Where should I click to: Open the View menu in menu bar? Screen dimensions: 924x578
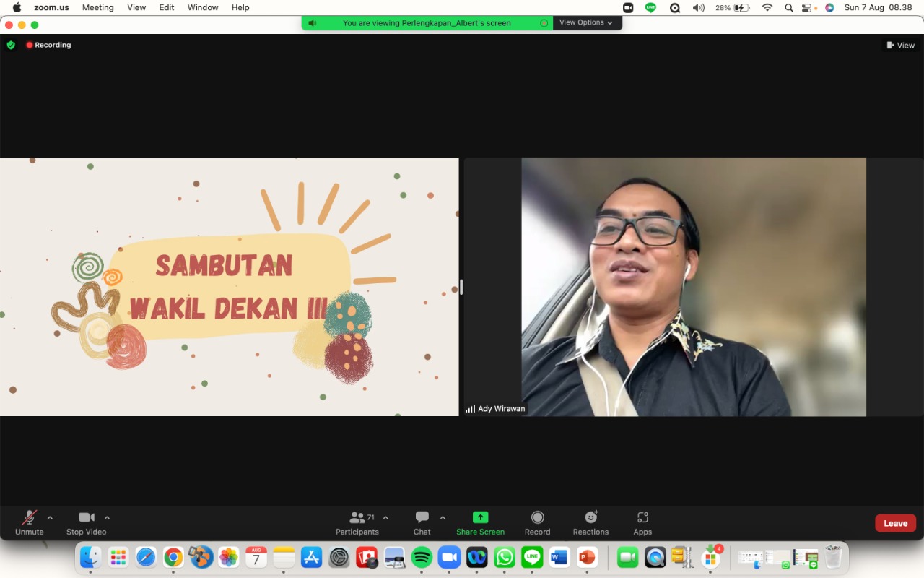[x=136, y=7]
